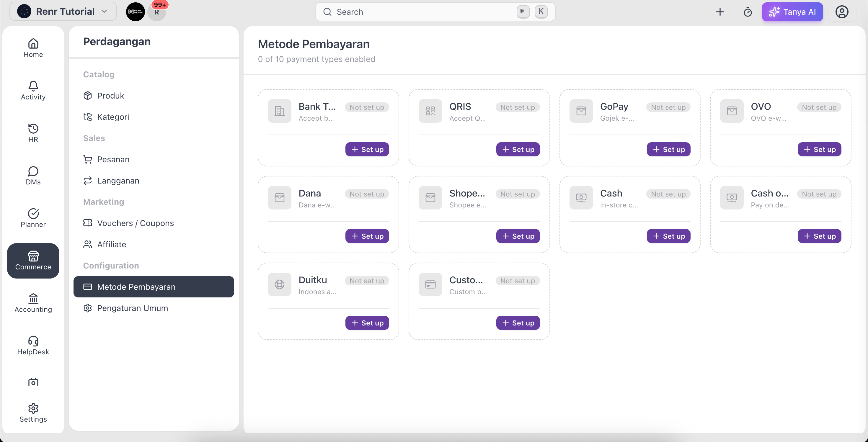Screen dimensions: 868x442
Task: Open the user profile avatar icon
Action: coord(841,12)
